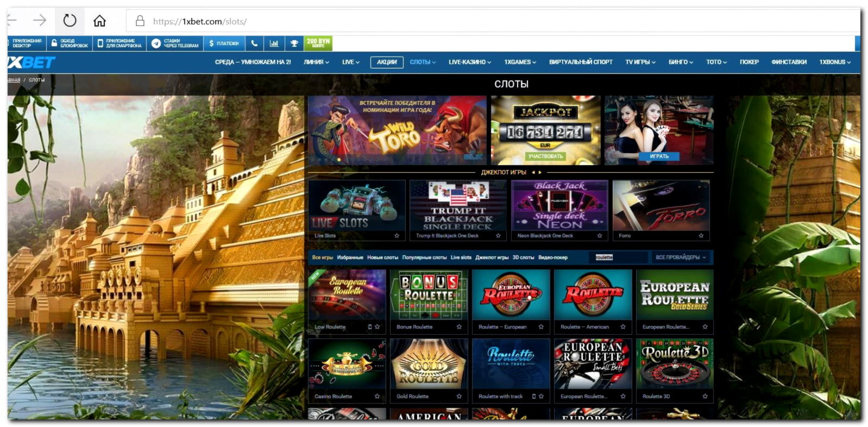
Task: Click the browser forward arrow
Action: click(40, 21)
